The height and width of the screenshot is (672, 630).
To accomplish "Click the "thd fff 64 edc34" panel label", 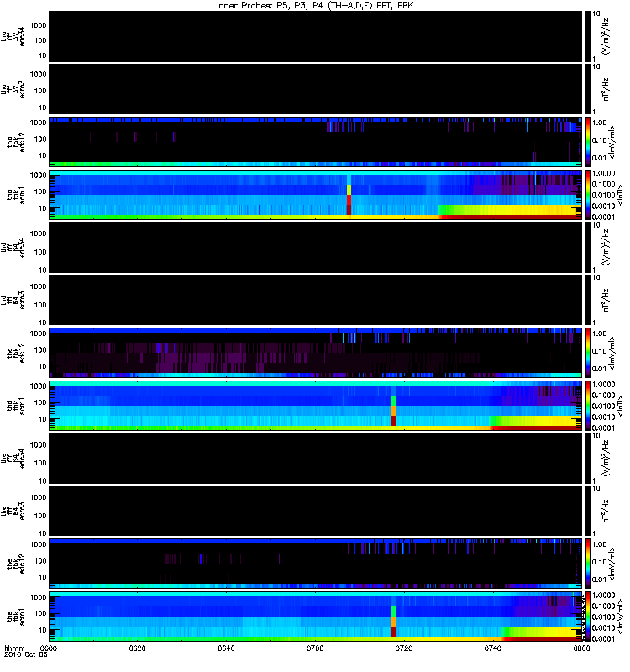I will 13,248.
